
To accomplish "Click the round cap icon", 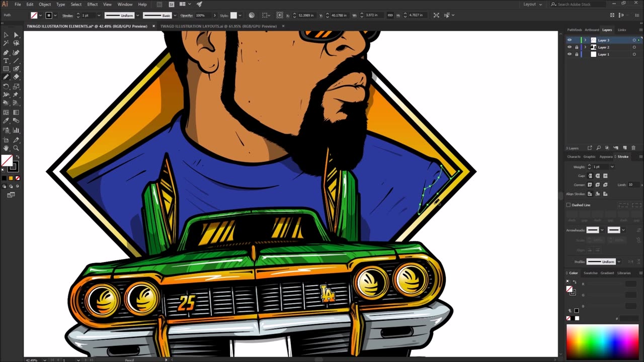I will [598, 176].
